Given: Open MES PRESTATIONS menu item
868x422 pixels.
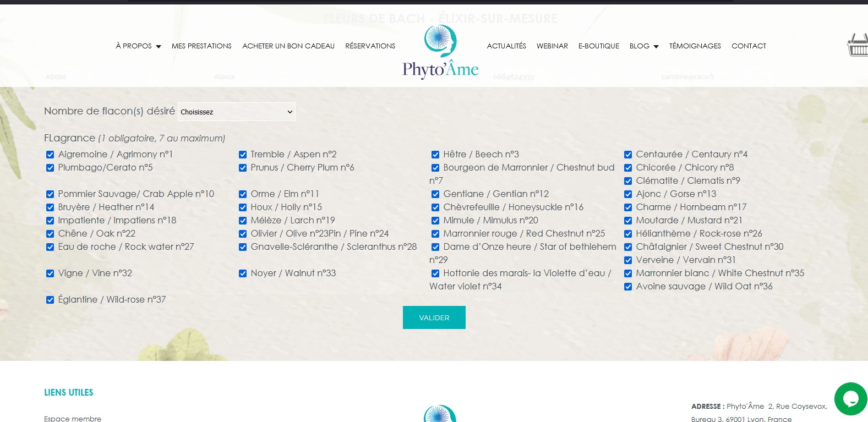Looking at the screenshot, I should tap(201, 46).
